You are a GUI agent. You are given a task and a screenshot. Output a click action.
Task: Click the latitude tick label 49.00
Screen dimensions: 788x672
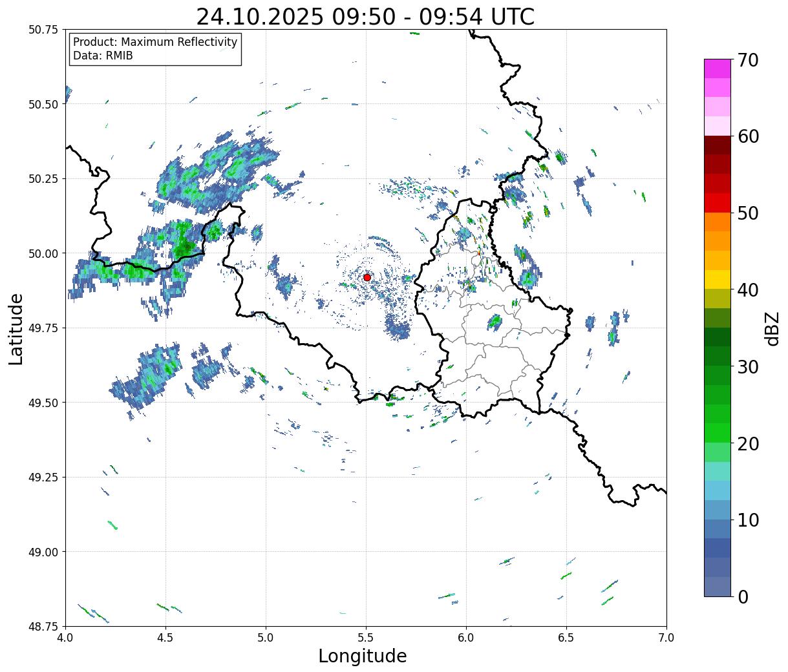coord(43,552)
